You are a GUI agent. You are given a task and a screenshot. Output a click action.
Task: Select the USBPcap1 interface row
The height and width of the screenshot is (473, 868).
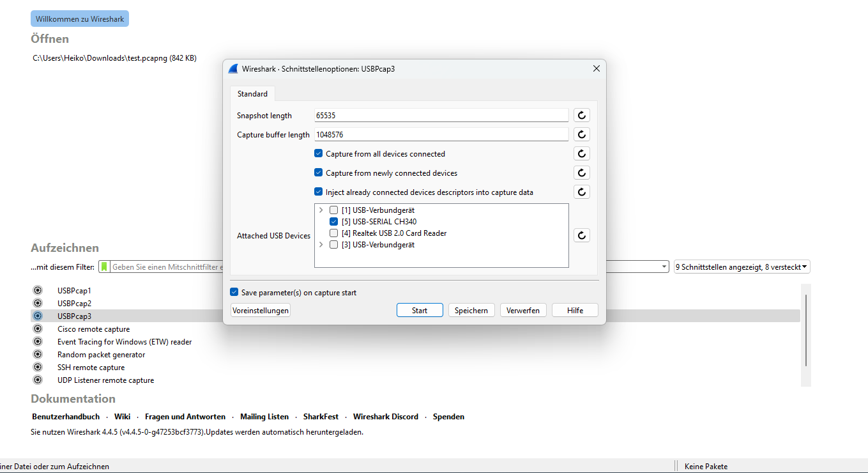[415, 290]
